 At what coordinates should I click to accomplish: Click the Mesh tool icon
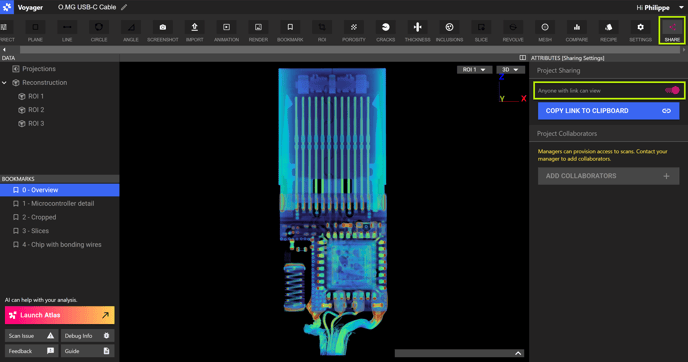[x=545, y=31]
